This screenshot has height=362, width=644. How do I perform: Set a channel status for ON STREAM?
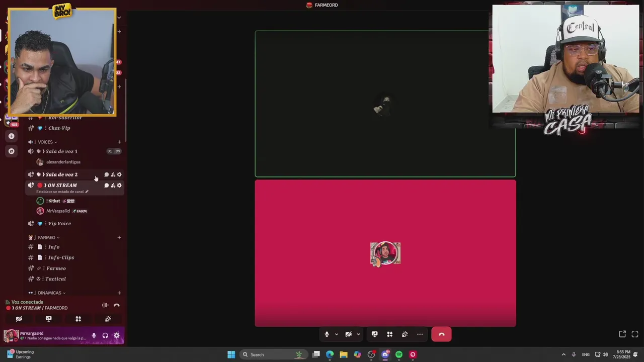(x=62, y=192)
